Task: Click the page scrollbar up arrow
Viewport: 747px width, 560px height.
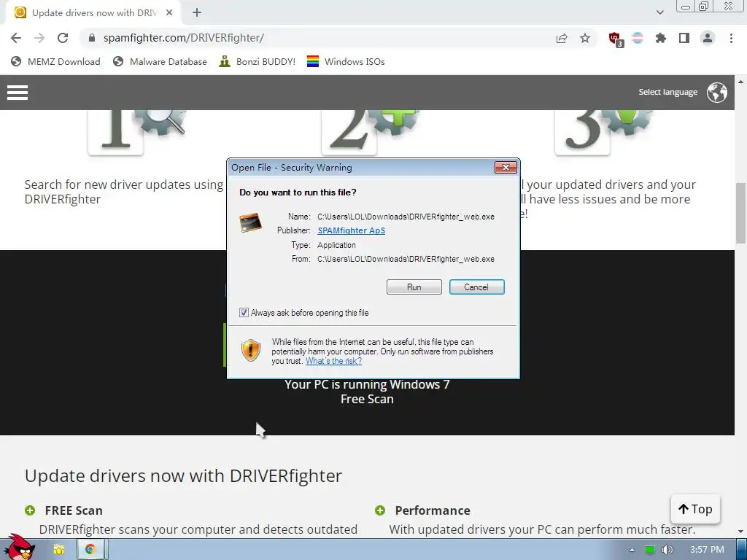Action: coord(741,82)
